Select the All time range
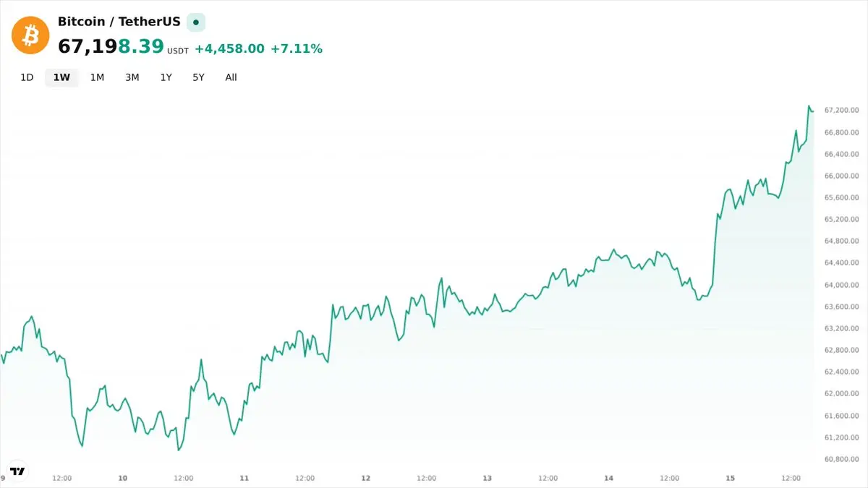868x488 pixels. coord(231,77)
